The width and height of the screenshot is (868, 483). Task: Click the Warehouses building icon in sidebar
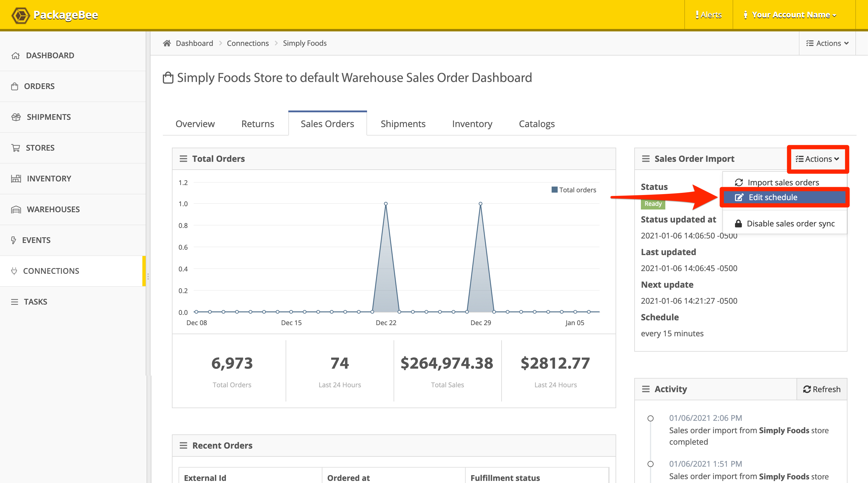click(x=16, y=210)
